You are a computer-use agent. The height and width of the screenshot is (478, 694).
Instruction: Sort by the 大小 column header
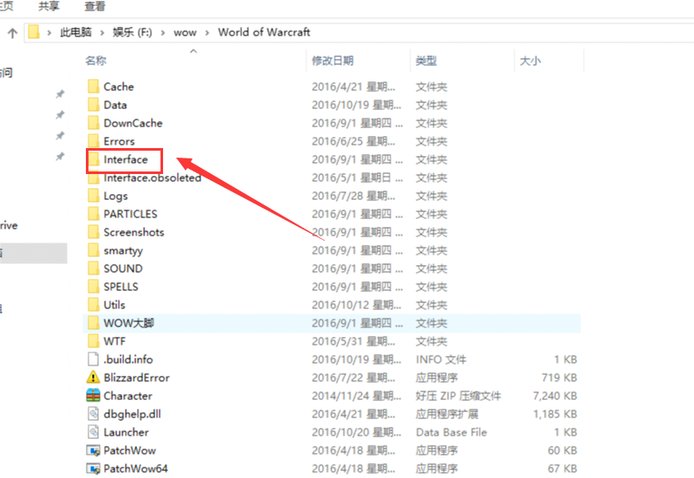[x=529, y=61]
